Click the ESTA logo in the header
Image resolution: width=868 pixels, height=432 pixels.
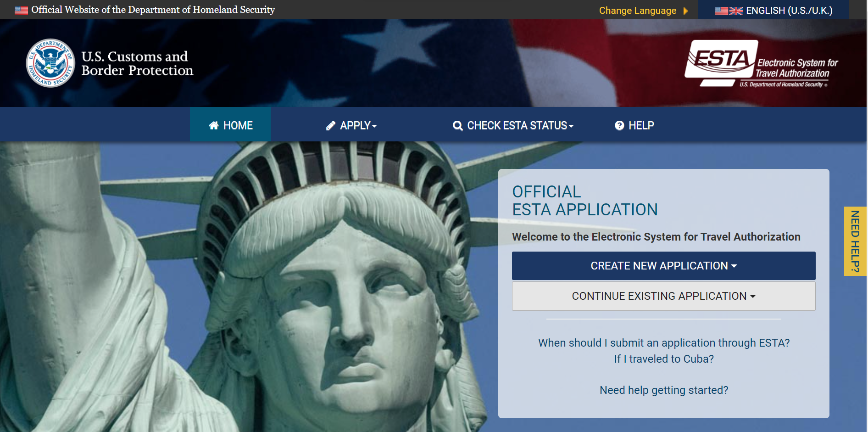(761, 63)
